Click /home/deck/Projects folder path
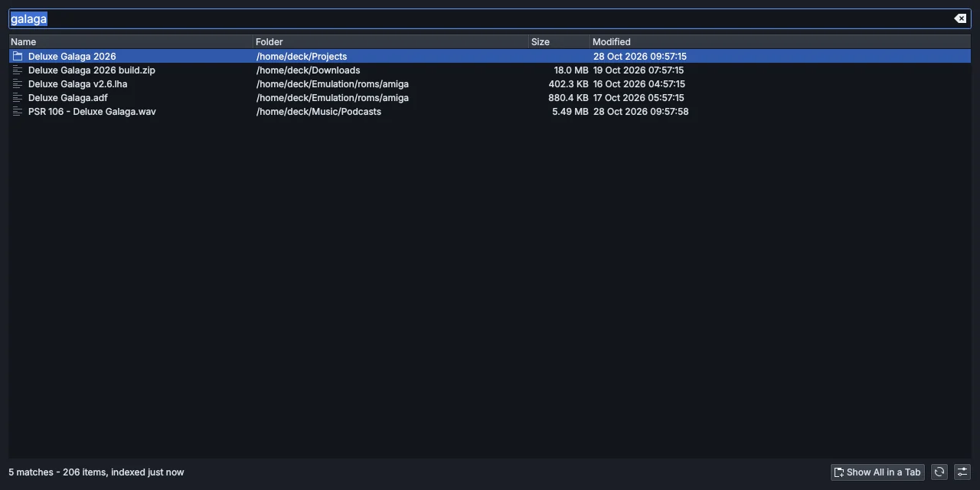The width and height of the screenshot is (980, 490). coord(302,56)
